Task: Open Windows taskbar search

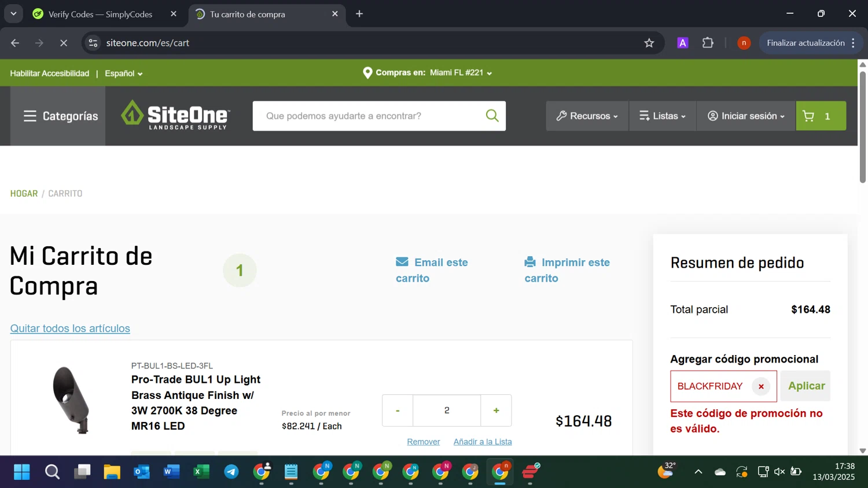Action: coord(52,472)
